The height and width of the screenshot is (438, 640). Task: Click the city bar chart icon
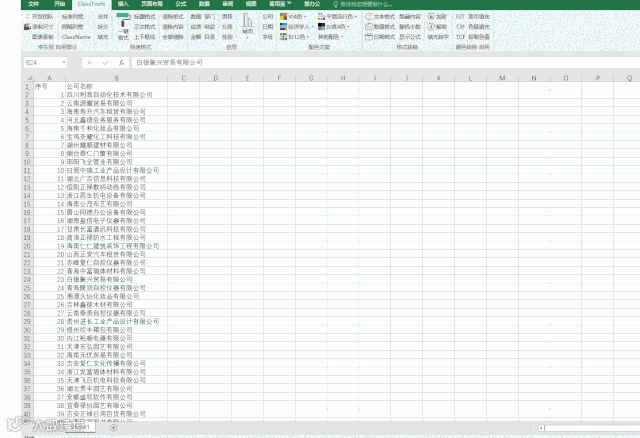(247, 20)
